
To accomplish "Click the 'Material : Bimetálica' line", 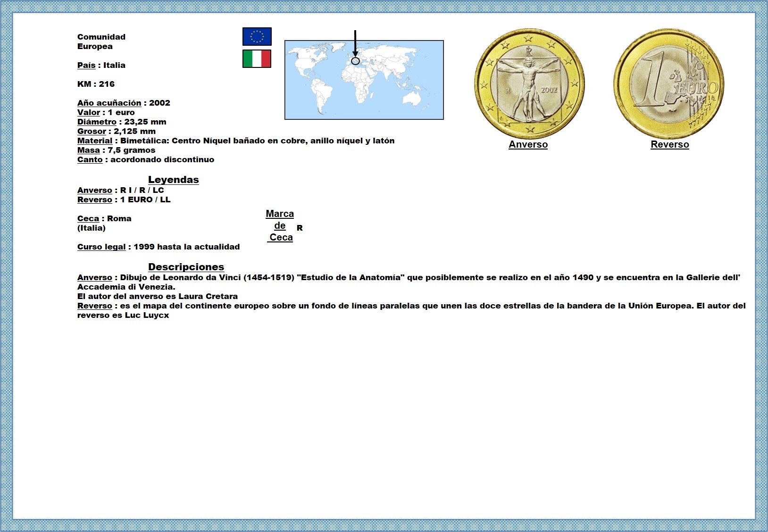I will click(236, 141).
